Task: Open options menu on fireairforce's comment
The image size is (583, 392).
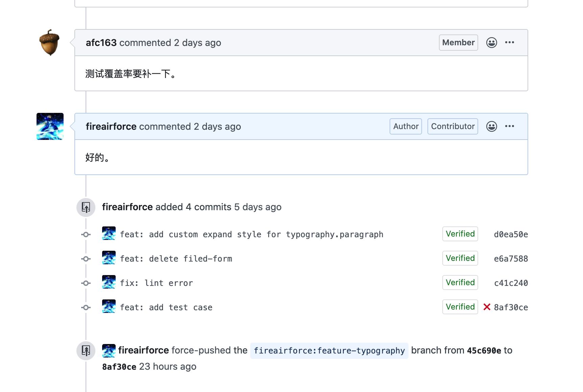Action: tap(509, 126)
